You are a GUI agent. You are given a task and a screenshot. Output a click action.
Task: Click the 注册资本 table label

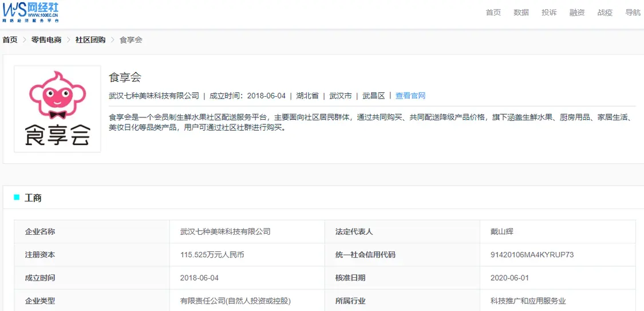coord(40,255)
